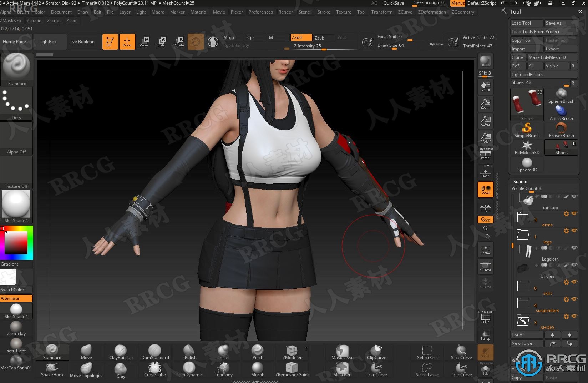Select the Rotate gizmo button

(178, 42)
